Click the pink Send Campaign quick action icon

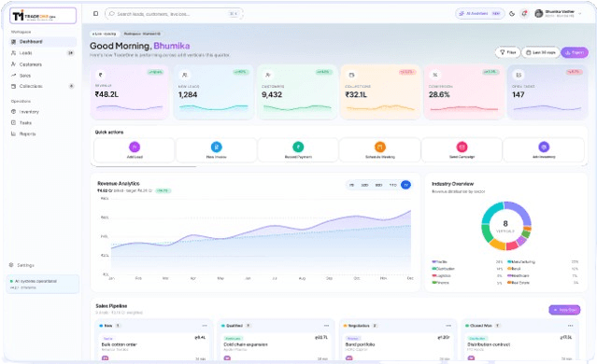pos(462,147)
